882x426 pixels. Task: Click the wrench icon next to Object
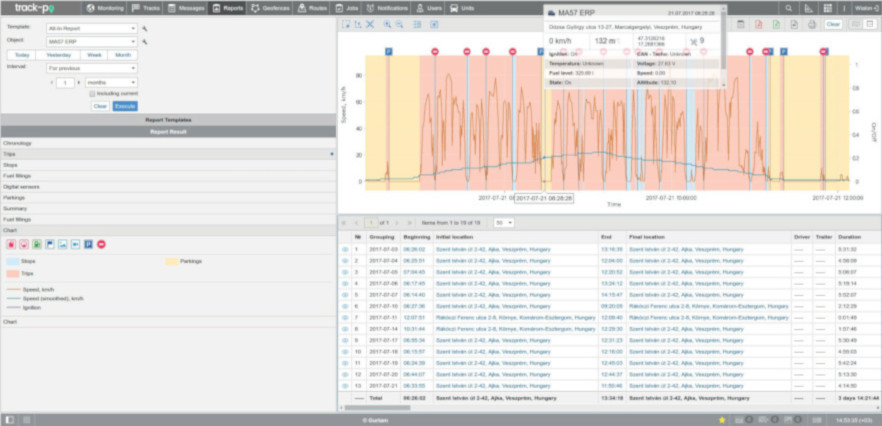(145, 42)
